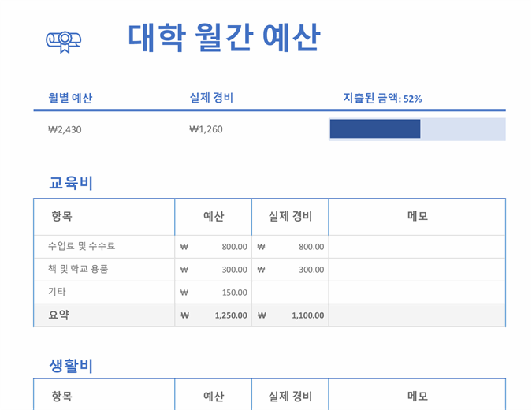The height and width of the screenshot is (410, 532).
Task: Select the 수업료 및 수수료 row label
Action: click(81, 246)
